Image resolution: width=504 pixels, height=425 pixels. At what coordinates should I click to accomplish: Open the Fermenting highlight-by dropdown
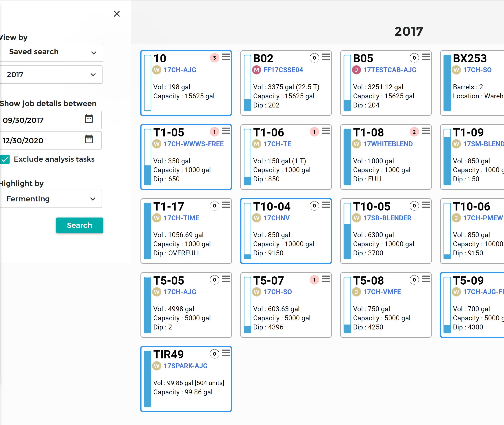51,199
